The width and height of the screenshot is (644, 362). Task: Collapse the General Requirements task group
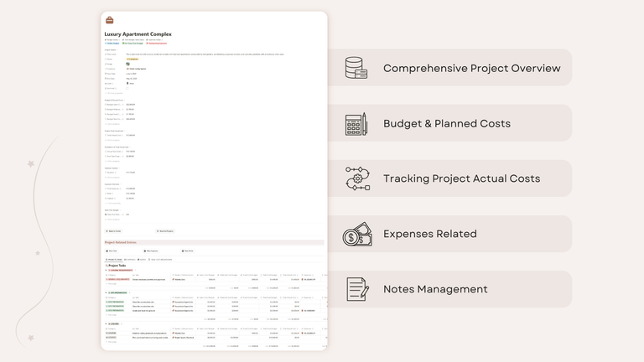point(106,270)
